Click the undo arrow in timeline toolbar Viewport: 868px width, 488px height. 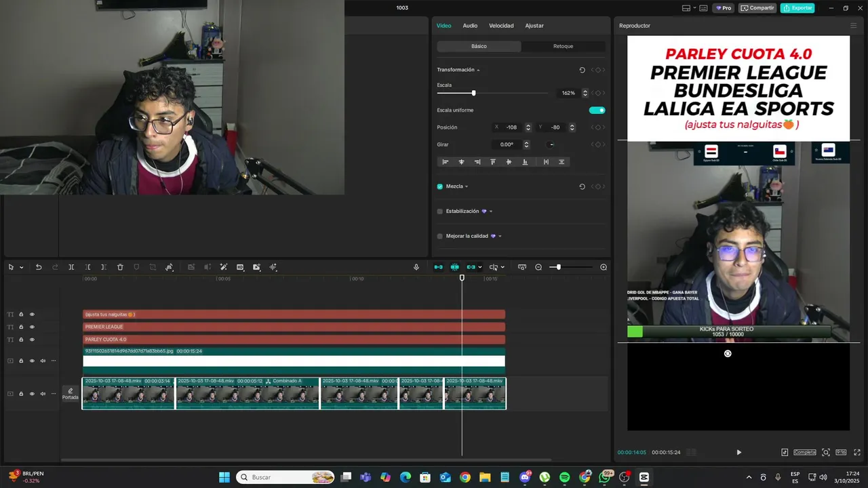click(x=39, y=267)
